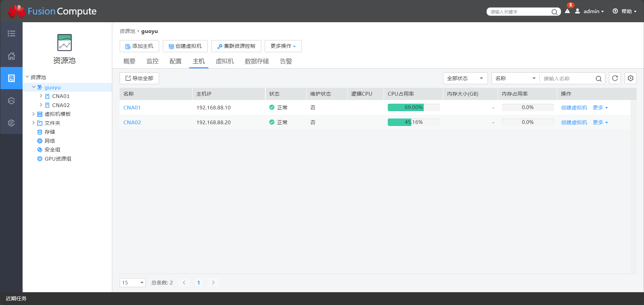Viewport: 644px width, 305px height.
Task: Click the alarm bell warning icon
Action: pos(567,11)
